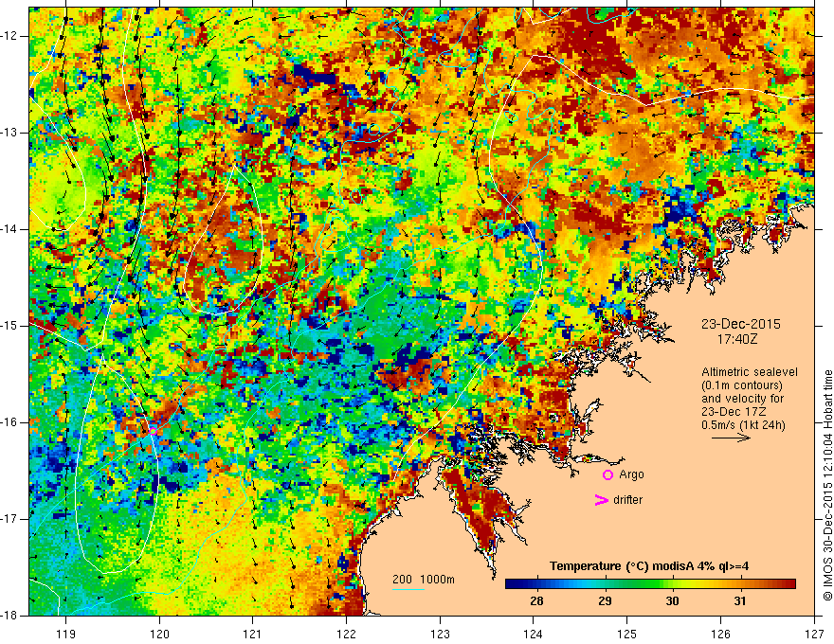Click the magenta drifter arrowhead symbol
The height and width of the screenshot is (644, 834).
601,500
